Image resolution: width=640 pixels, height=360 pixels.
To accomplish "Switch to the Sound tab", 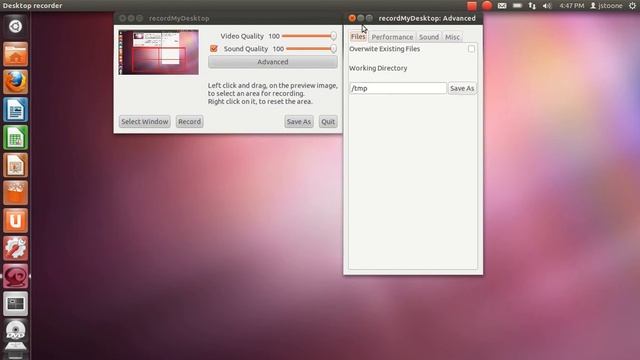I will (x=429, y=37).
